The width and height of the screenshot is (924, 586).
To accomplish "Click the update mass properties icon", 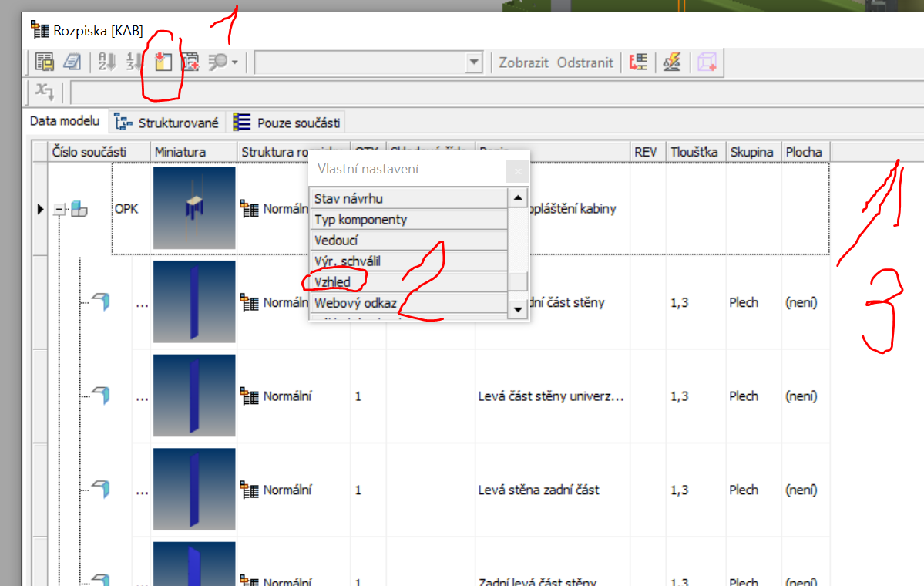I will click(672, 62).
